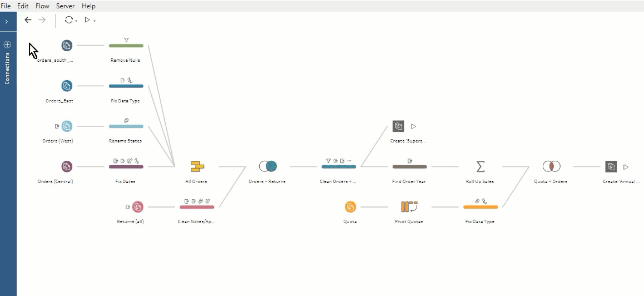Add a new connection with plus icon

(x=7, y=45)
